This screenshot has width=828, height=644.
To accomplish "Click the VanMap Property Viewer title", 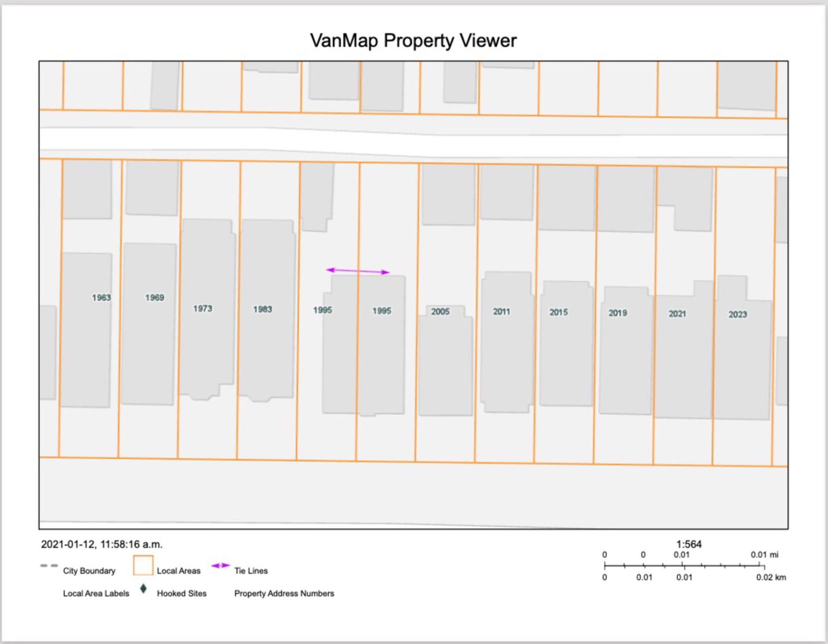I will coord(413,41).
